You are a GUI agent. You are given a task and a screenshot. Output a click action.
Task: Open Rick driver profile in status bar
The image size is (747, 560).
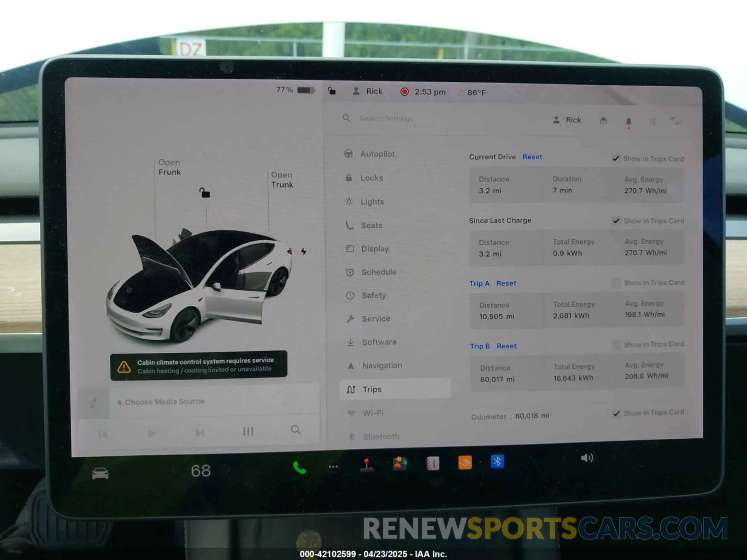(x=368, y=91)
